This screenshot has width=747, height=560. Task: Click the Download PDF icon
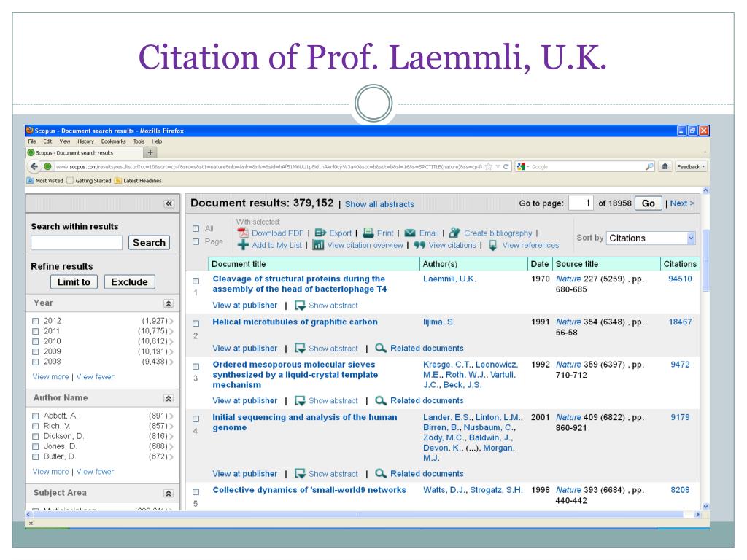(243, 233)
